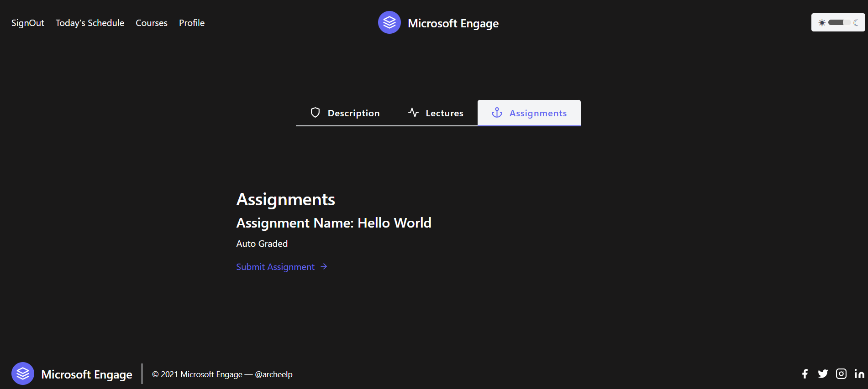Click 'Assignment Name: Hello World' heading
Image resolution: width=868 pixels, height=389 pixels.
[x=334, y=223]
